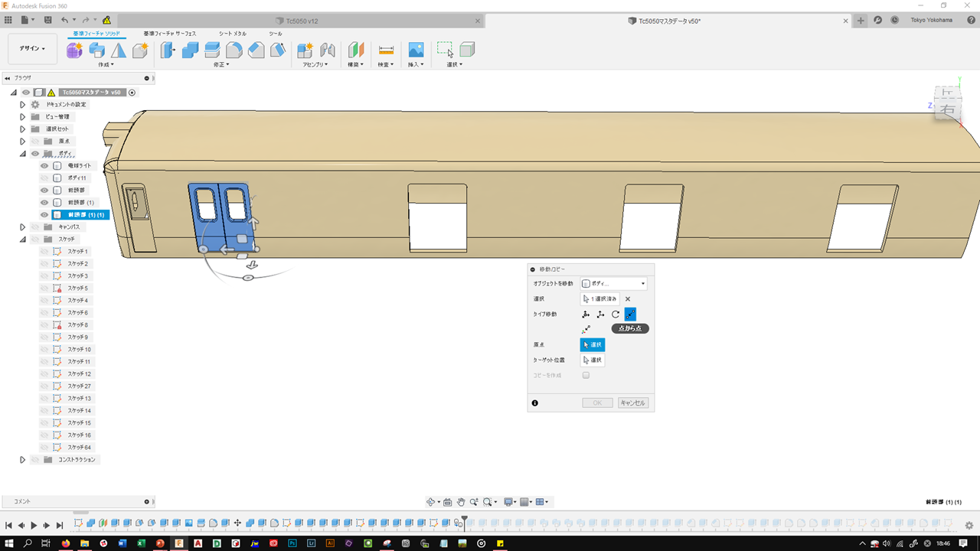Activate the Pan hand tool
The height and width of the screenshot is (551, 980).
[461, 502]
